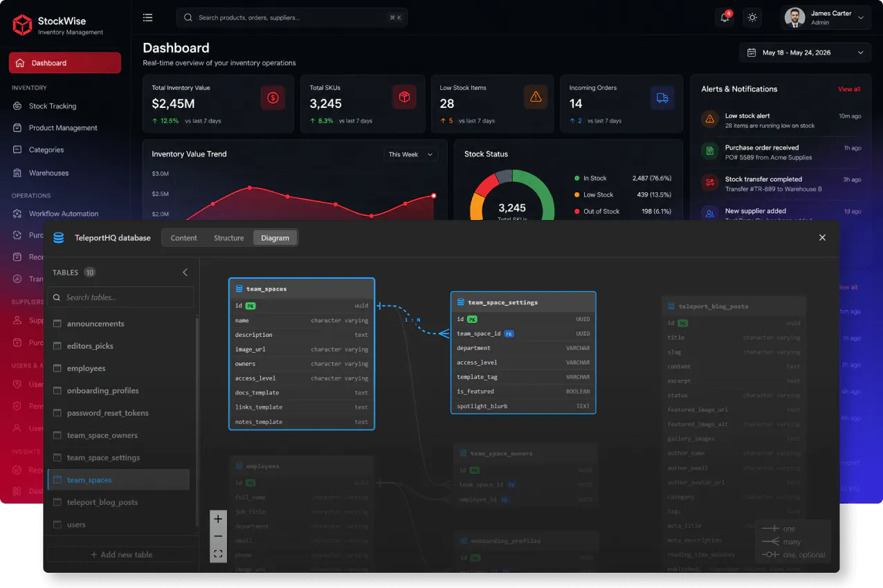Select the onboarding_profiles table in the list

tap(118, 391)
